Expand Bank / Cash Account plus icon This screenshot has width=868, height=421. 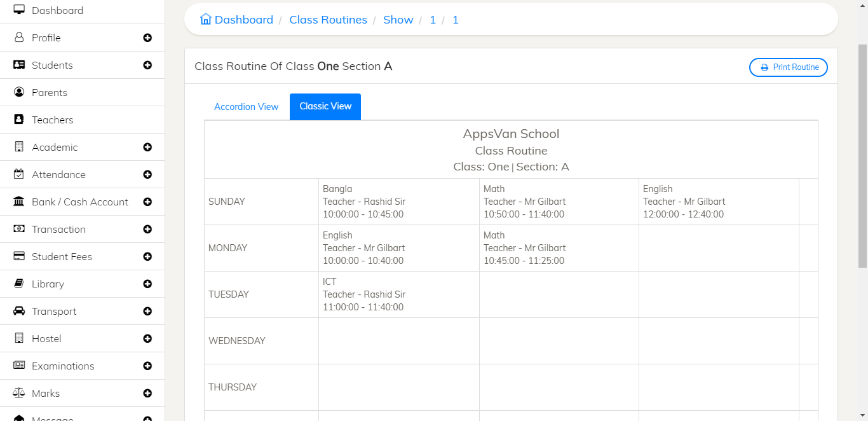[x=147, y=202]
